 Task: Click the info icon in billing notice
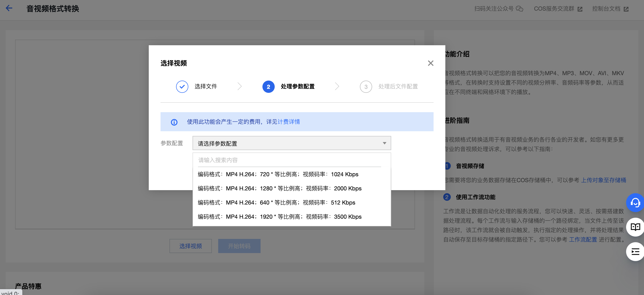coord(174,122)
